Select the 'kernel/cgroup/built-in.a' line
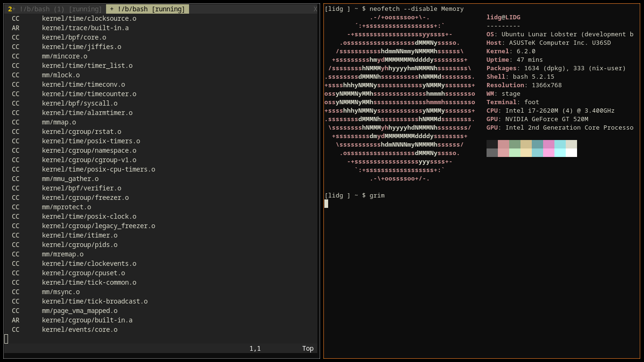Image resolution: width=644 pixels, height=362 pixels. pyautogui.click(x=87, y=320)
